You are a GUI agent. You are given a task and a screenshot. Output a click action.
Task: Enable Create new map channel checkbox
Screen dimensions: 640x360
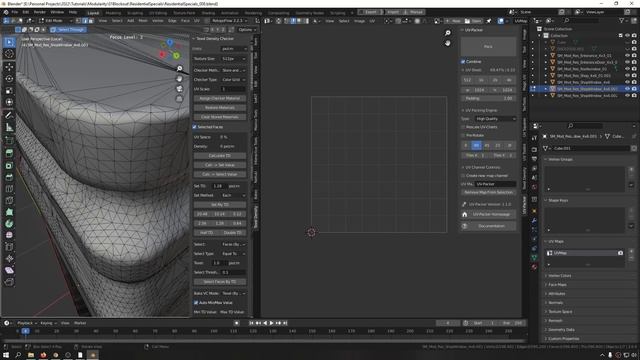coord(463,176)
